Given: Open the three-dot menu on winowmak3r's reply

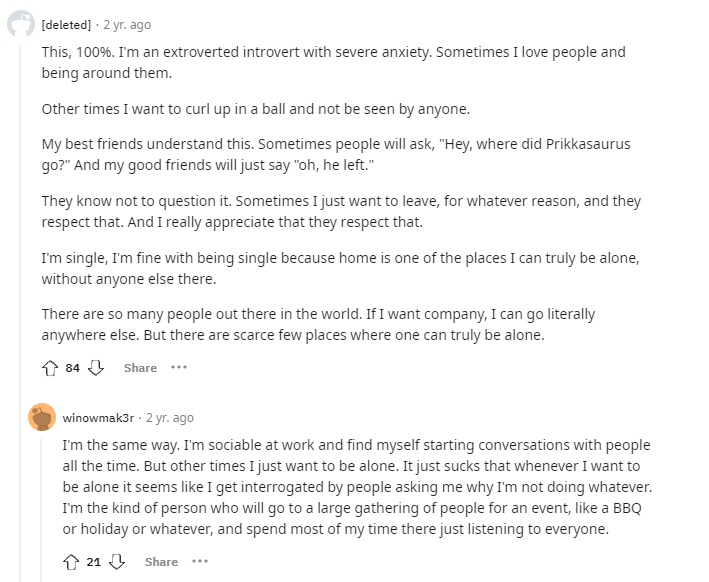Looking at the screenshot, I should [x=200, y=562].
